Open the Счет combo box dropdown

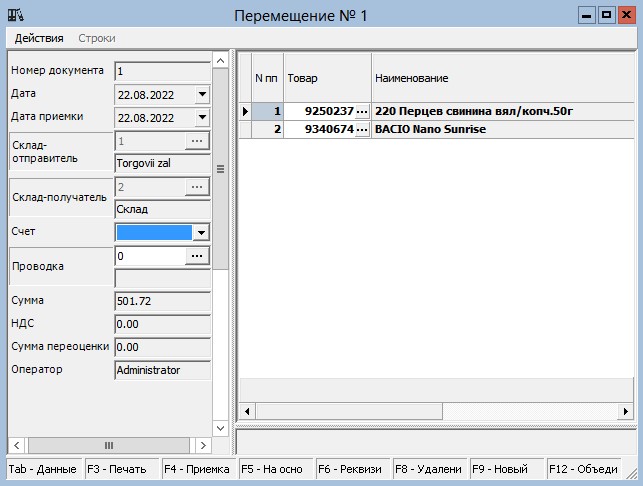[x=201, y=232]
